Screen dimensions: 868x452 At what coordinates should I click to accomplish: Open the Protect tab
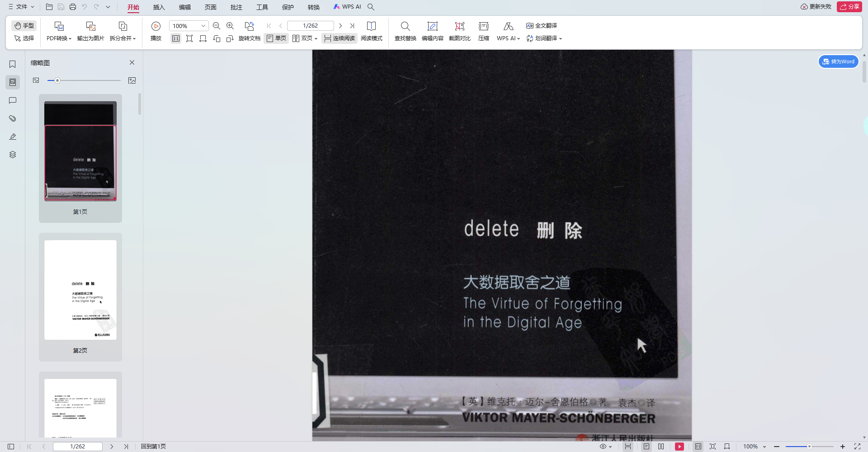(x=288, y=7)
